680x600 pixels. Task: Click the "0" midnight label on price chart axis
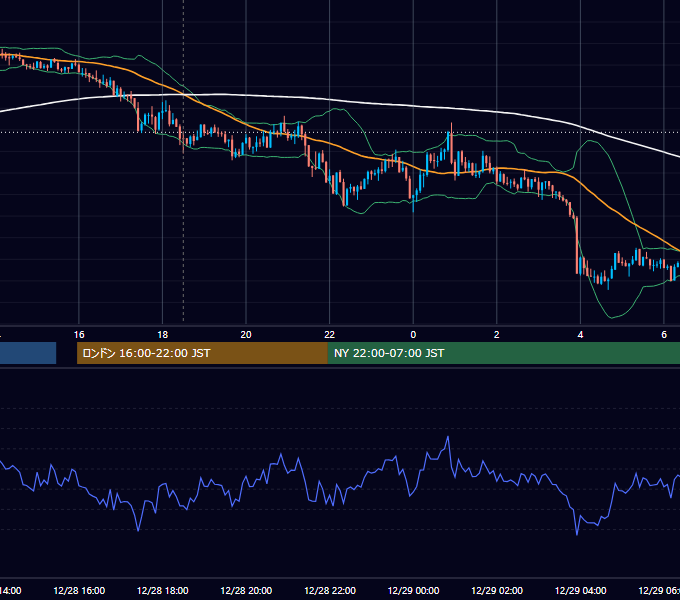[x=413, y=334]
